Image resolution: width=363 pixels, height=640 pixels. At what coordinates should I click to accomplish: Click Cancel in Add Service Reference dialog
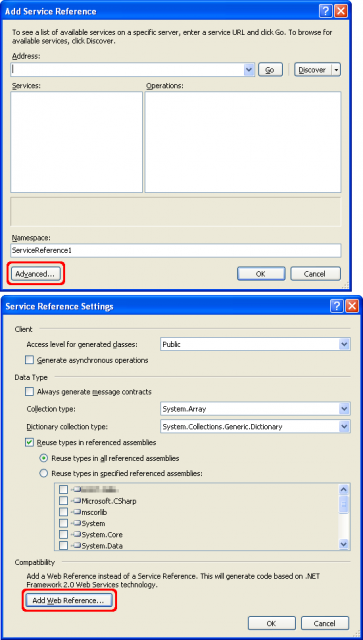coord(315,274)
